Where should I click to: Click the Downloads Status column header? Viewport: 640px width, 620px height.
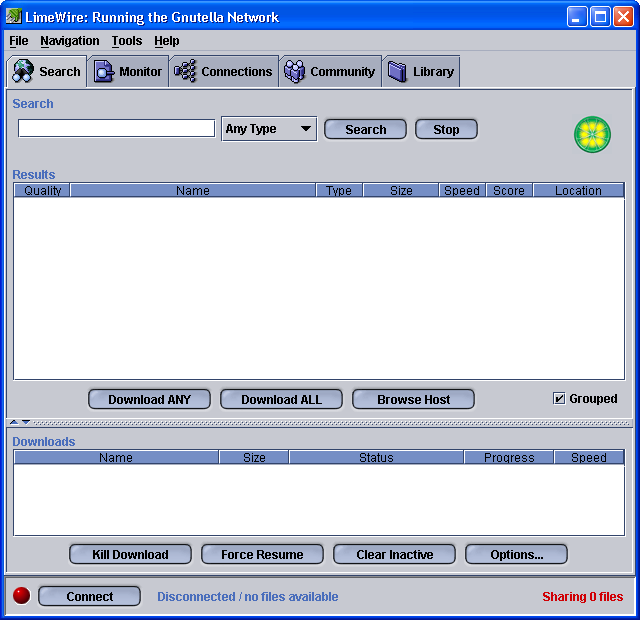pos(376,457)
